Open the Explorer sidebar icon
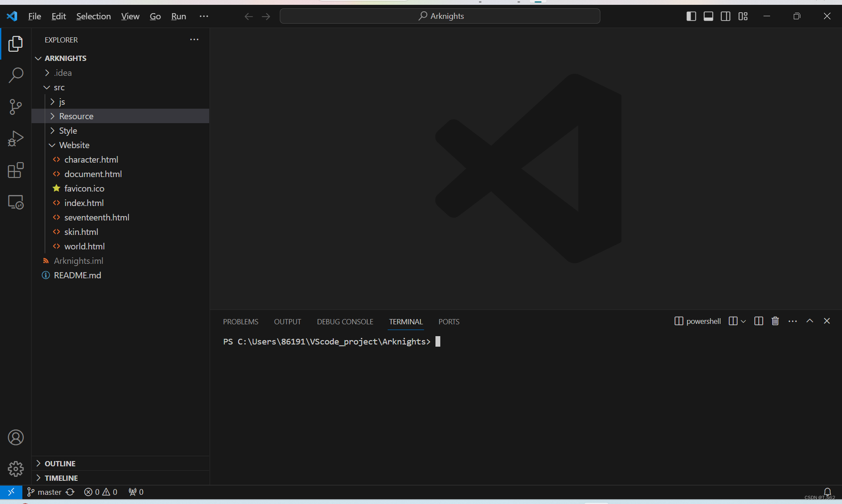842x504 pixels. click(16, 44)
